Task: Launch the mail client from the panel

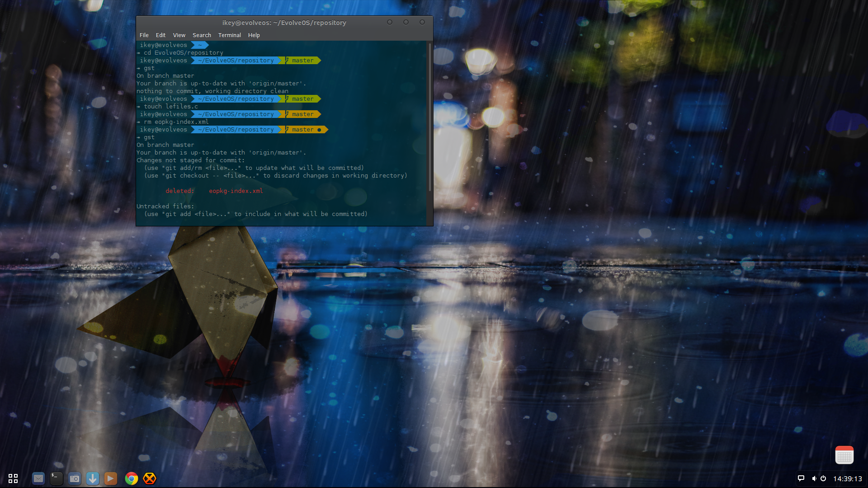Action: 38,478
